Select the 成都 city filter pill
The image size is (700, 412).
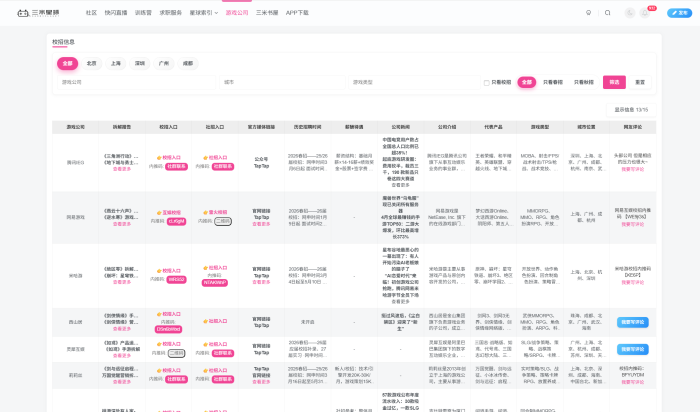(188, 63)
